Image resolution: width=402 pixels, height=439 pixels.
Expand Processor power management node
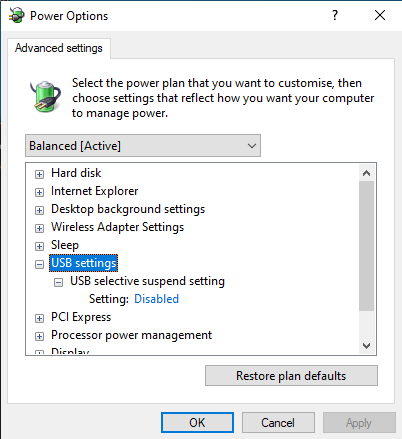point(39,336)
